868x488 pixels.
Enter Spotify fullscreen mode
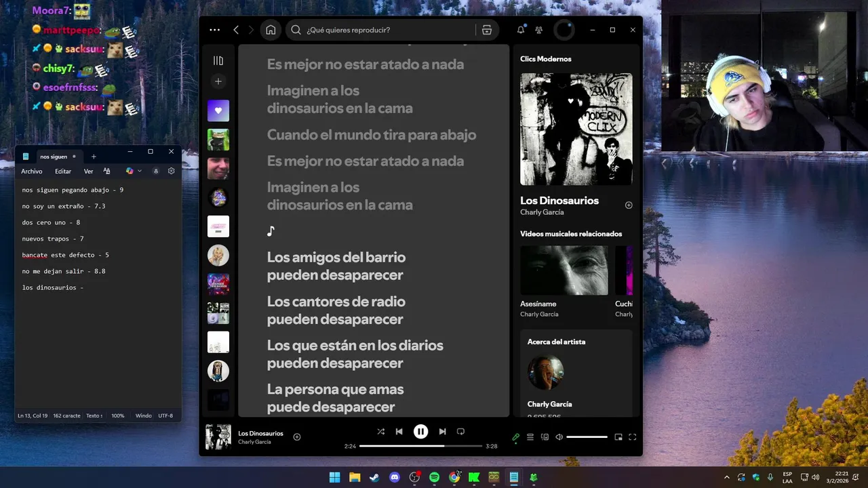633,437
